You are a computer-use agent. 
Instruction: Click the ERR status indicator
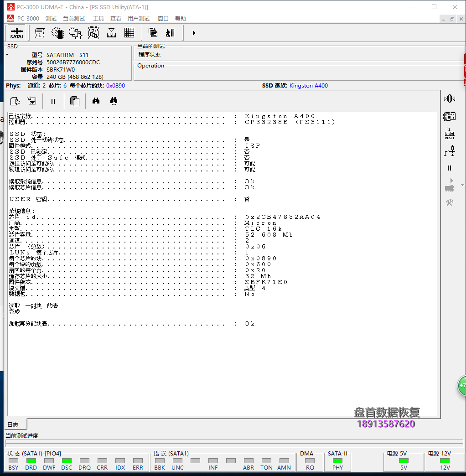(x=138, y=461)
